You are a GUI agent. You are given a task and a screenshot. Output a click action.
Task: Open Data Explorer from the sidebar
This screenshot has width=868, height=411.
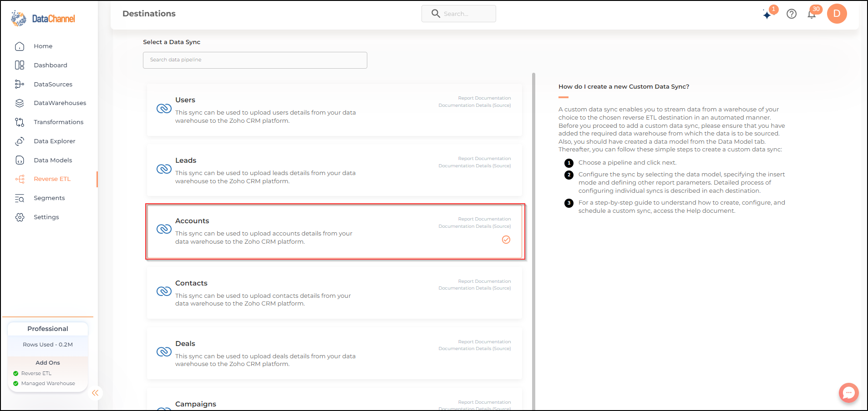tap(55, 141)
